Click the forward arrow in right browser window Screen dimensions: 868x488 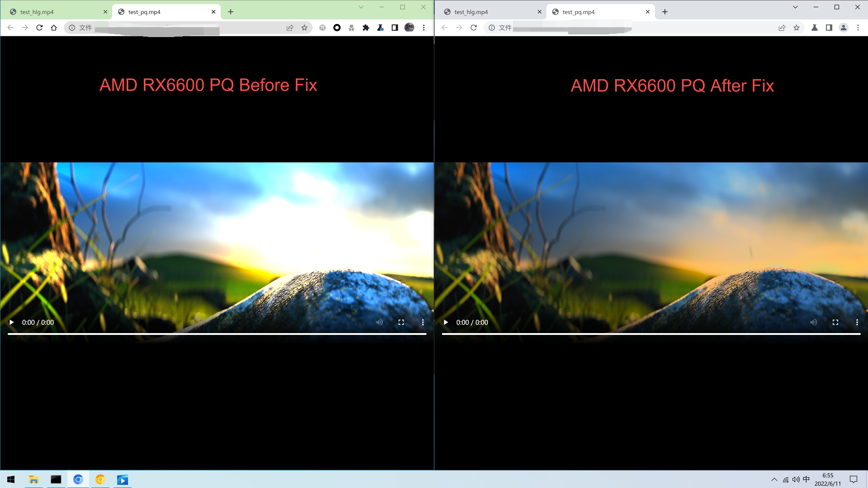point(459,28)
